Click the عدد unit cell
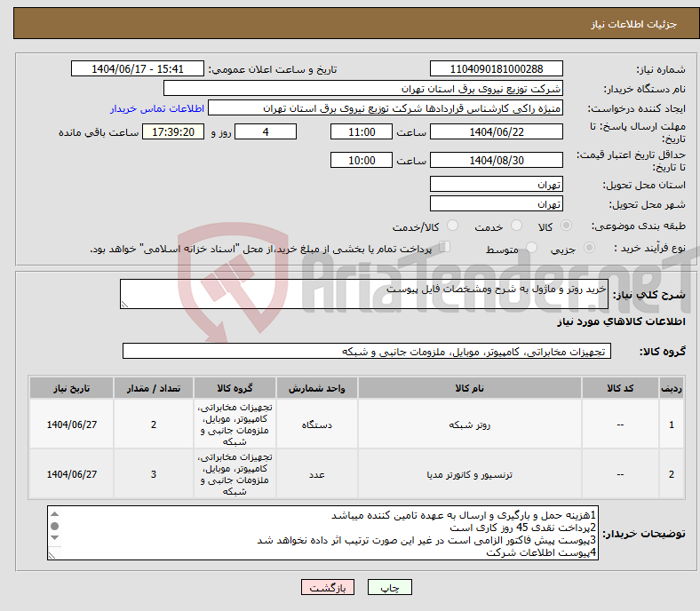 [x=316, y=474]
